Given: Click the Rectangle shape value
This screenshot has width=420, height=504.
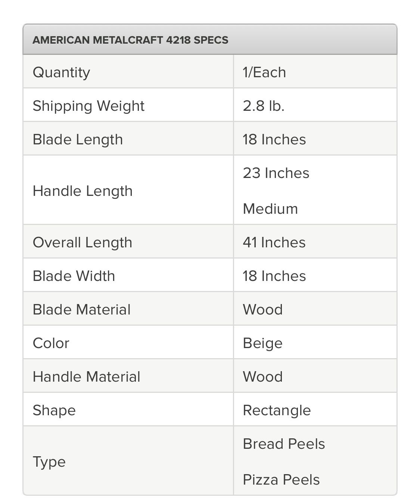Looking at the screenshot, I should (x=277, y=410).
